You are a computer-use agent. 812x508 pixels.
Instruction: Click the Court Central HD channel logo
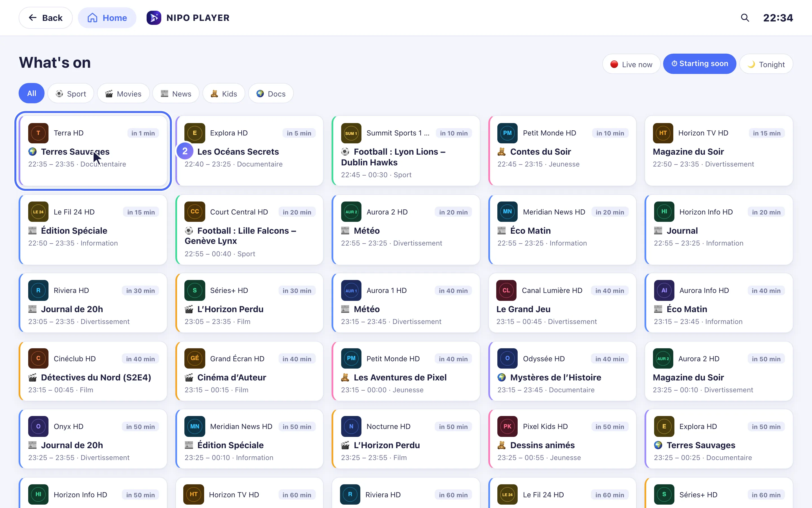click(195, 212)
